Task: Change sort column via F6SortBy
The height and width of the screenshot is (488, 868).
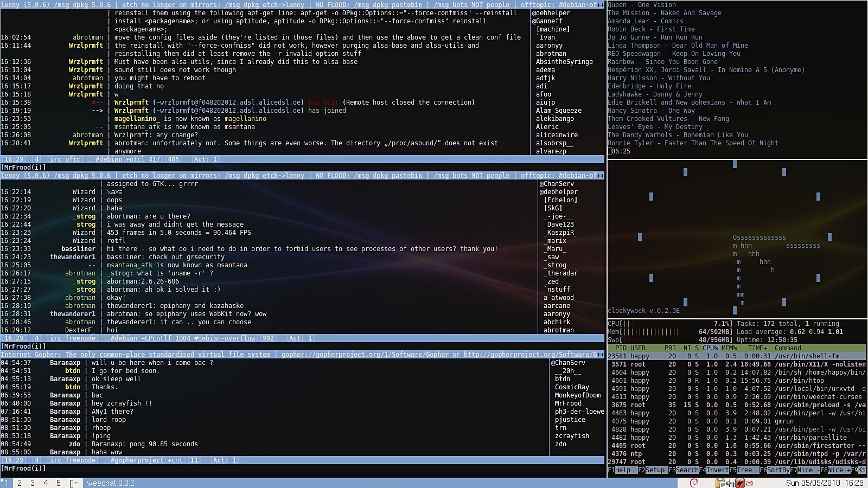Action: tap(775, 471)
